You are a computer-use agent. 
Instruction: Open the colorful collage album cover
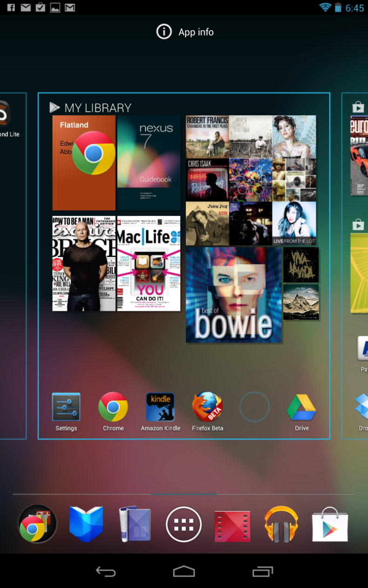251,180
